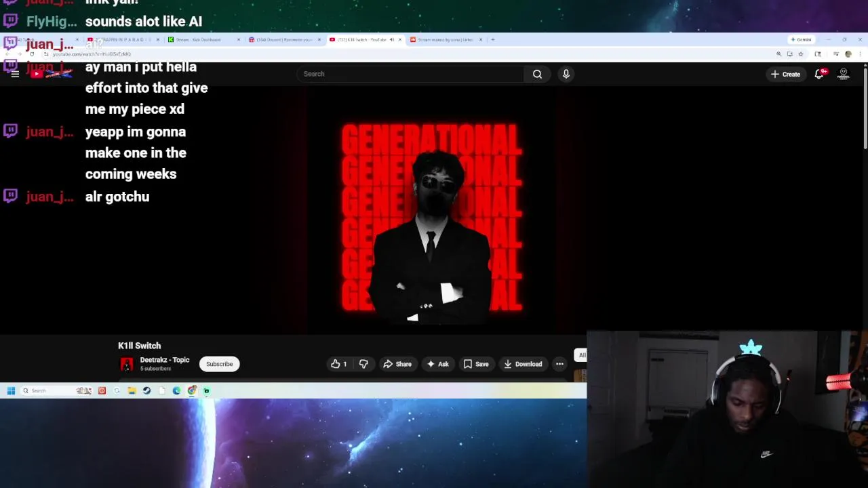Open Chrome media controls icon
868x488 pixels.
pos(836,54)
